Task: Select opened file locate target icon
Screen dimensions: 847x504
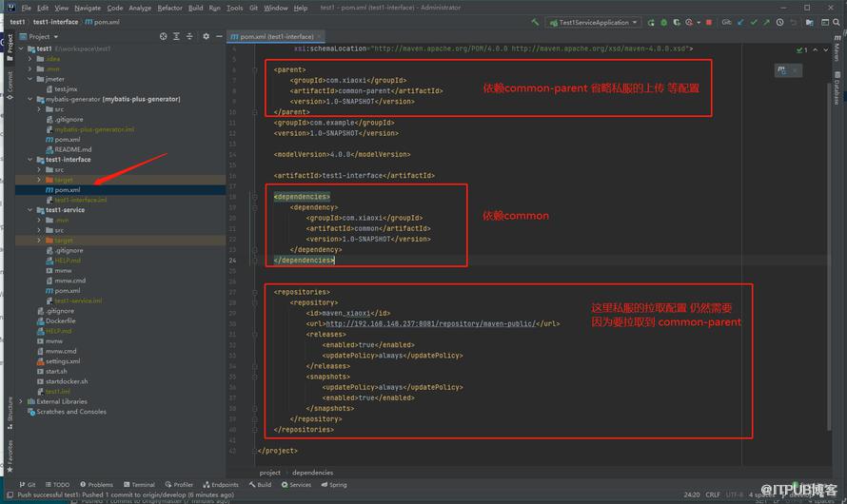Action: point(163,36)
